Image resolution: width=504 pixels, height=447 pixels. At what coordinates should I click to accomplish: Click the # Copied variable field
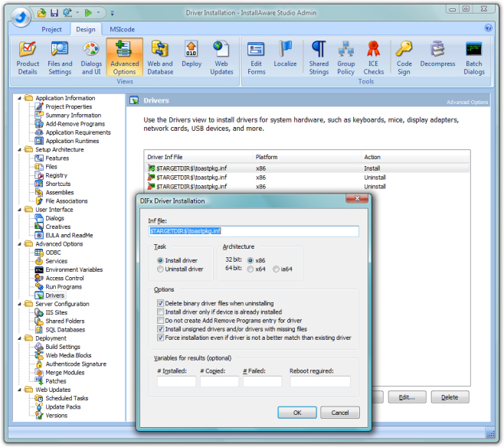pos(219,381)
